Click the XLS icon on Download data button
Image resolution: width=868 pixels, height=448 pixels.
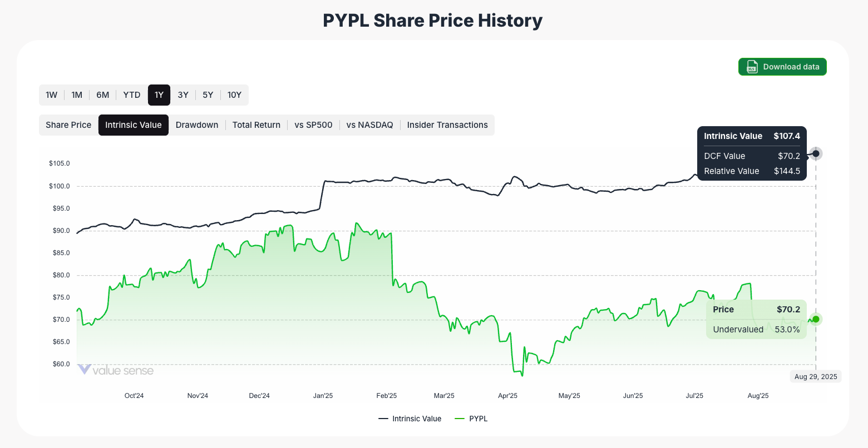(752, 66)
